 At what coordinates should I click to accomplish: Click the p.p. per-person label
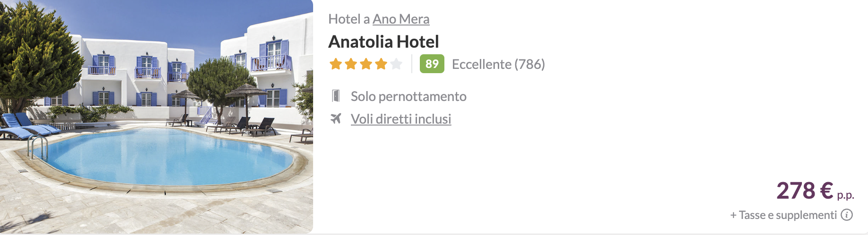click(x=845, y=195)
